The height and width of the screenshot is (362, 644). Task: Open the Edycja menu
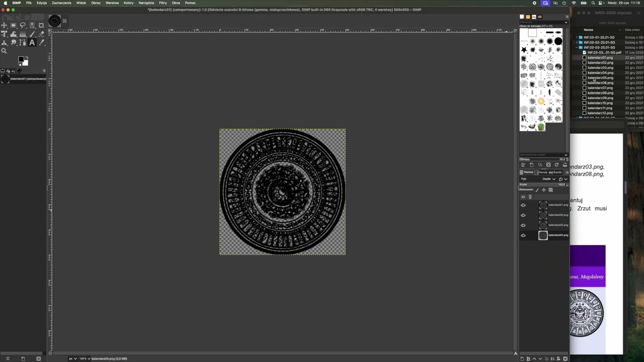(42, 3)
